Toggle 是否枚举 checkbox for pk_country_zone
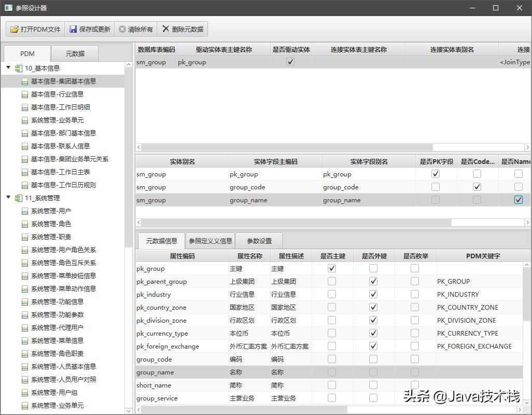Screen dimensions: 532x415 point(415,307)
